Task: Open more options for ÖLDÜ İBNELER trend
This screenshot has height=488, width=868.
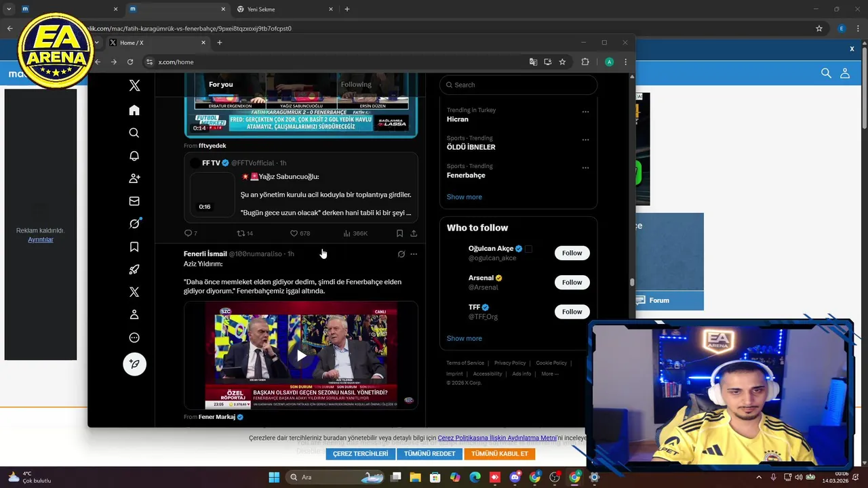Action: click(585, 140)
